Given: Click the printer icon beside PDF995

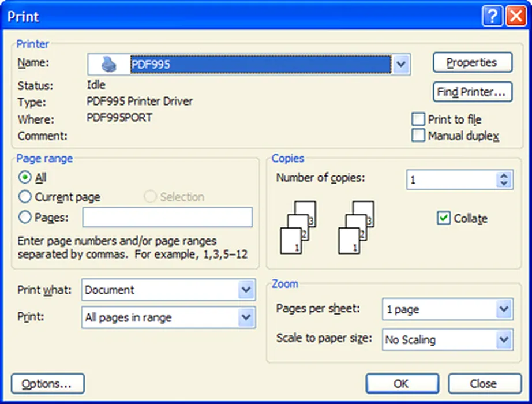Looking at the screenshot, I should pyautogui.click(x=109, y=64).
